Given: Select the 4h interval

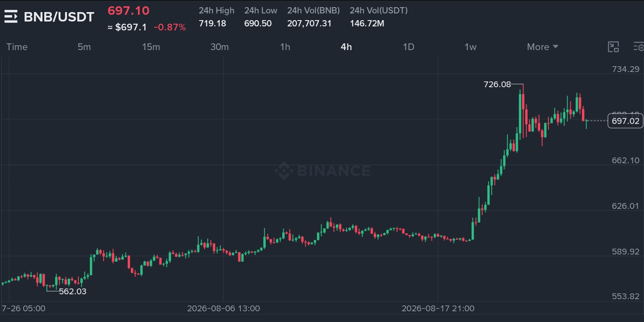Looking at the screenshot, I should click(x=346, y=47).
